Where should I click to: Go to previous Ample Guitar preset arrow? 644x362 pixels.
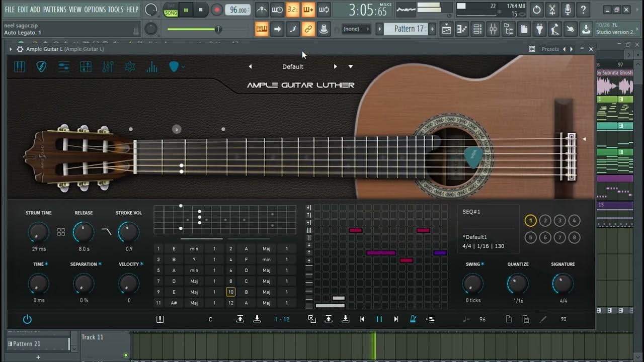pos(250,66)
